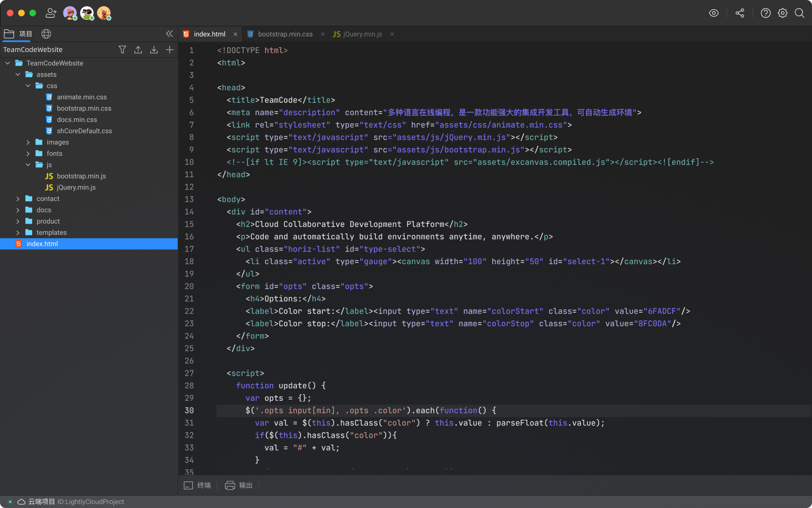Viewport: 812px width, 508px height.
Task: Open the third collaborator's avatar
Action: click(x=104, y=13)
